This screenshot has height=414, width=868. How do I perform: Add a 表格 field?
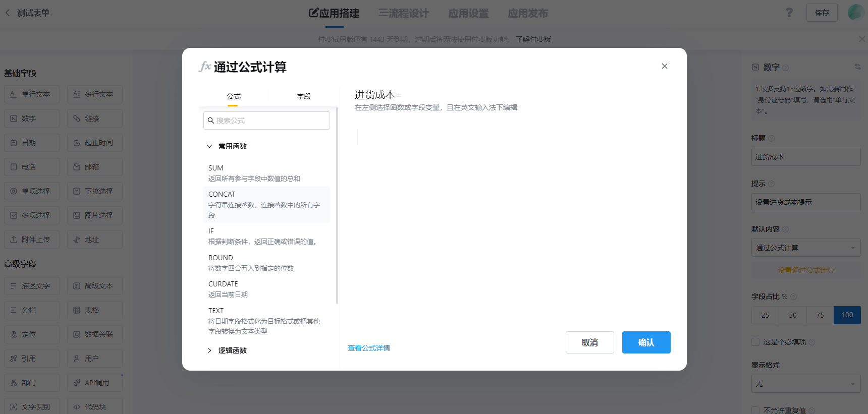point(95,310)
